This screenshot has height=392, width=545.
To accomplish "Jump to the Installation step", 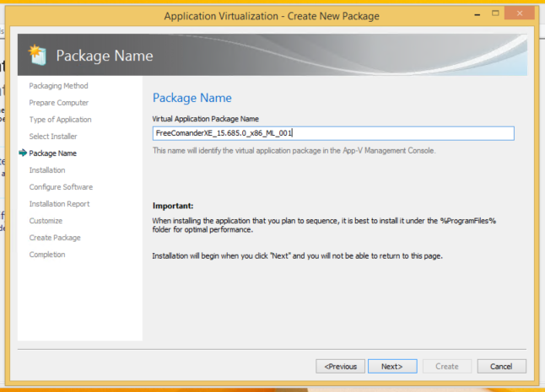I will click(x=46, y=170).
